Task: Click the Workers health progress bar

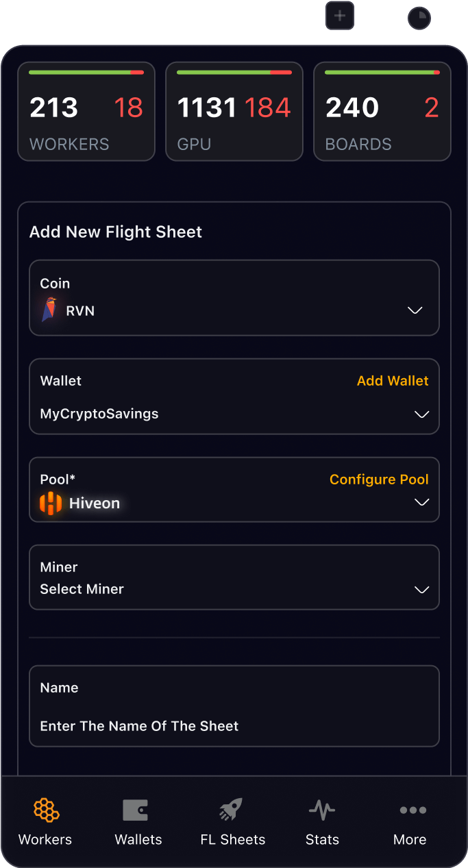Action: (86, 71)
